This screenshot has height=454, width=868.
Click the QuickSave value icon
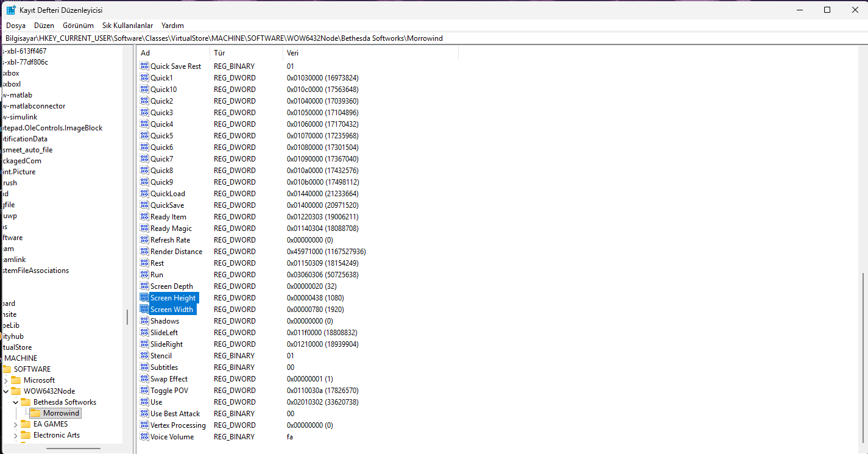click(144, 205)
